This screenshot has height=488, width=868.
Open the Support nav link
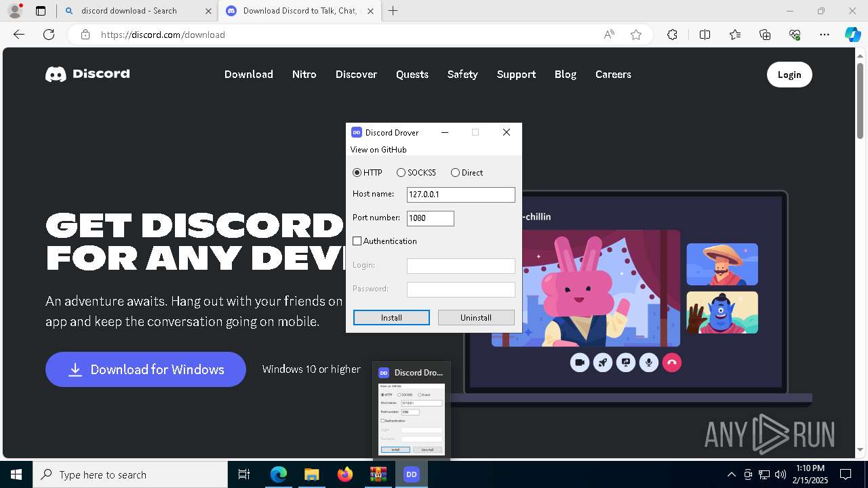(516, 75)
